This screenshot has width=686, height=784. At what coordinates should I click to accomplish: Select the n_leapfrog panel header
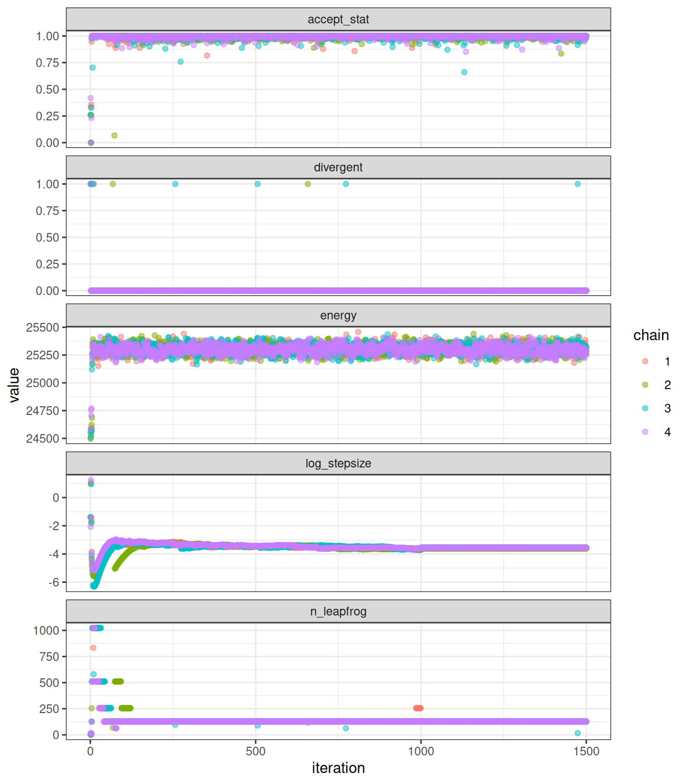tap(338, 611)
